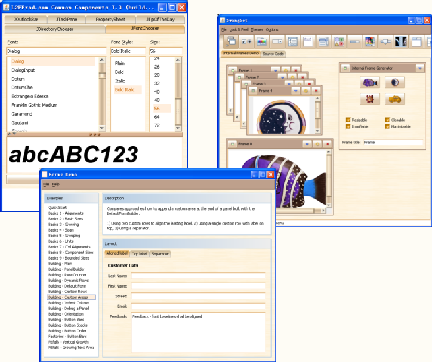Open the Button demo in SwingSet toolbar

pos(246,42)
